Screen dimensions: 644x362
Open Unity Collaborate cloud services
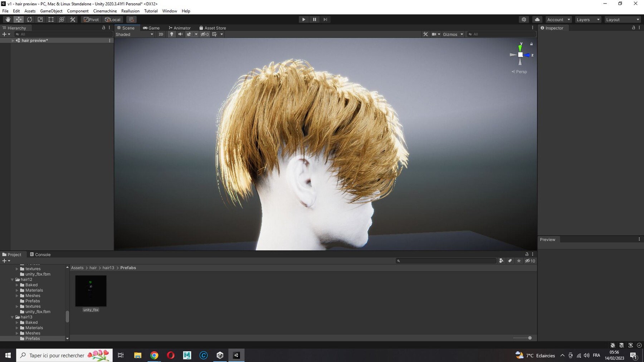pyautogui.click(x=537, y=20)
